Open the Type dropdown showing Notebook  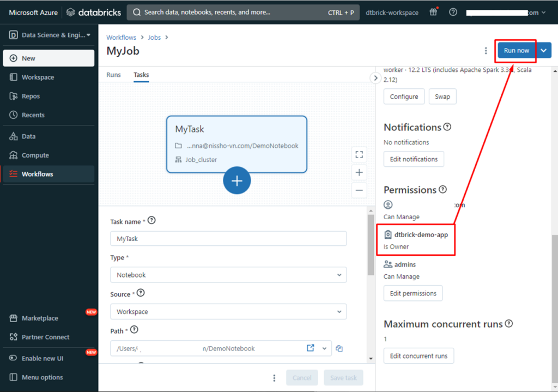click(228, 275)
